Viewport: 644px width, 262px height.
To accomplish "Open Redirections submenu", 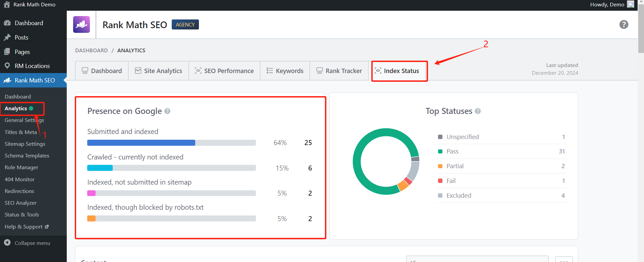I will click(x=19, y=191).
